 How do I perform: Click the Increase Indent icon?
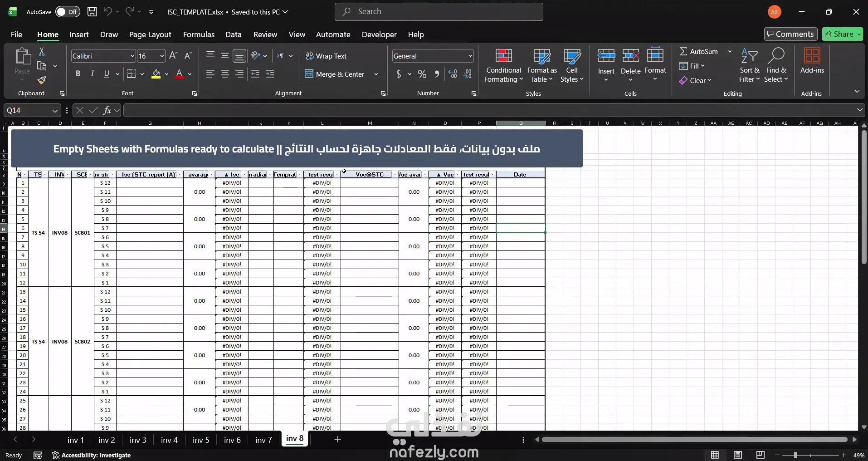[270, 74]
